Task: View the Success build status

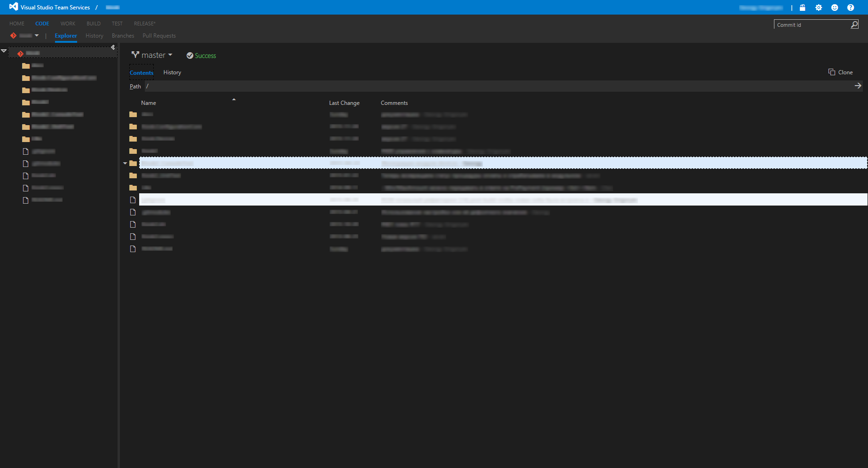Action: (x=201, y=56)
